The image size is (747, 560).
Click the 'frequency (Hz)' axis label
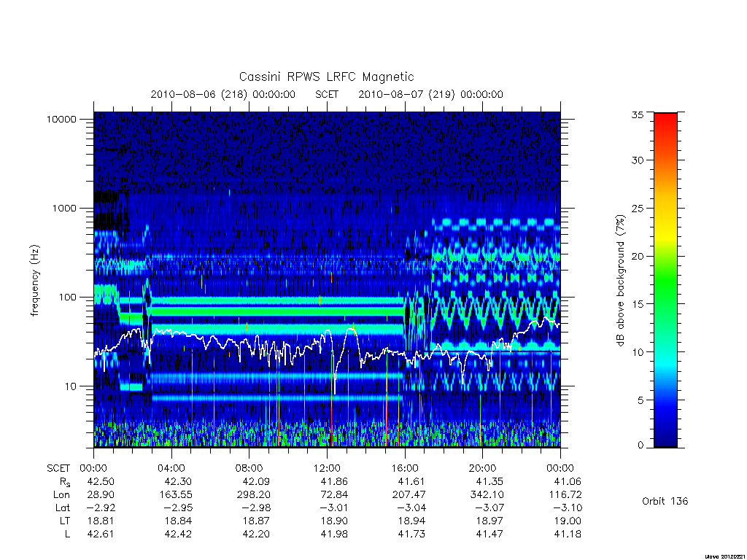click(x=35, y=281)
